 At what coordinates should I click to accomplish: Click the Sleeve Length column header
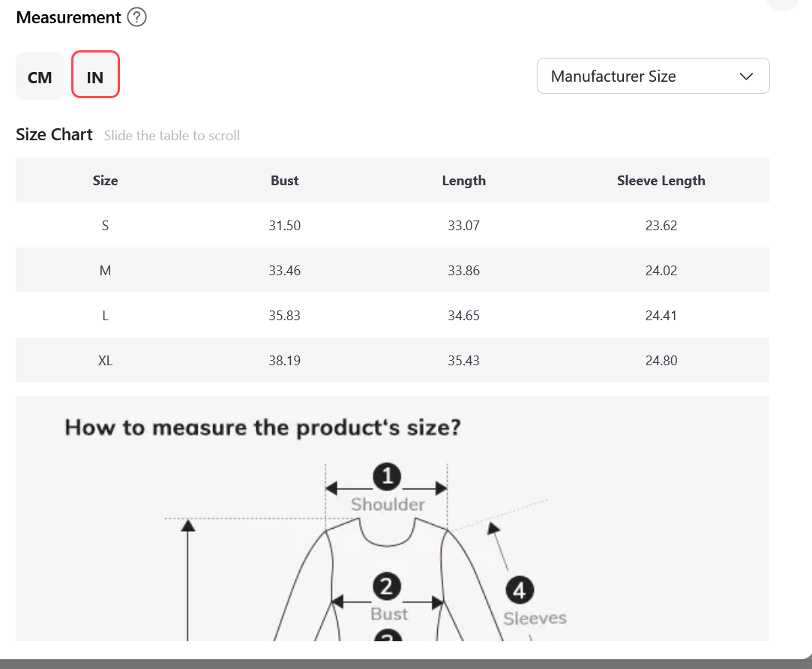pos(661,180)
